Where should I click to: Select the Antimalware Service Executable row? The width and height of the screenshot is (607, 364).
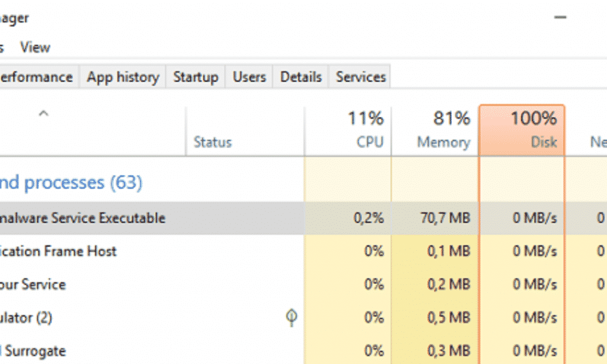click(x=303, y=218)
